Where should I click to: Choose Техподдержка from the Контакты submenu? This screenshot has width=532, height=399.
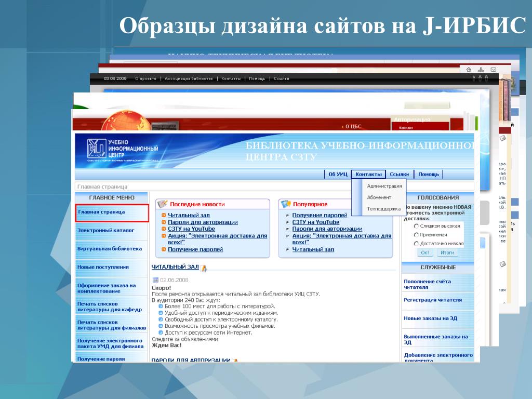(x=384, y=209)
